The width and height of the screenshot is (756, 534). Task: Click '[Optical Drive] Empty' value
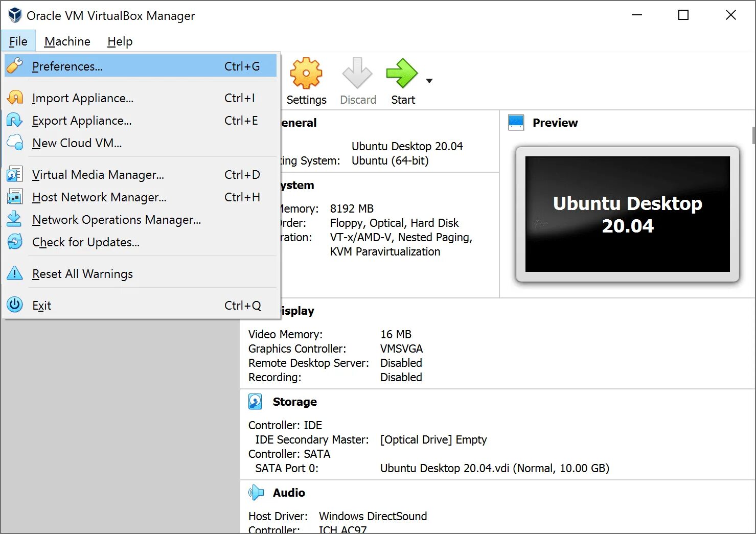(x=433, y=439)
